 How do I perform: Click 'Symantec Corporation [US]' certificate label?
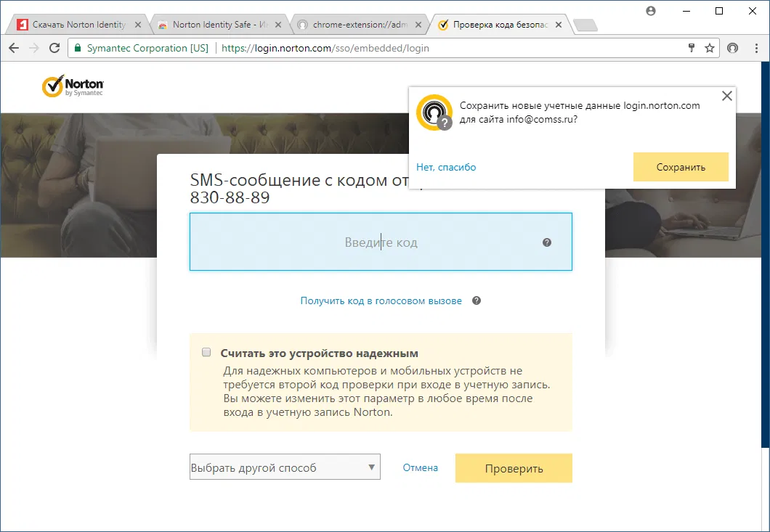(x=147, y=48)
